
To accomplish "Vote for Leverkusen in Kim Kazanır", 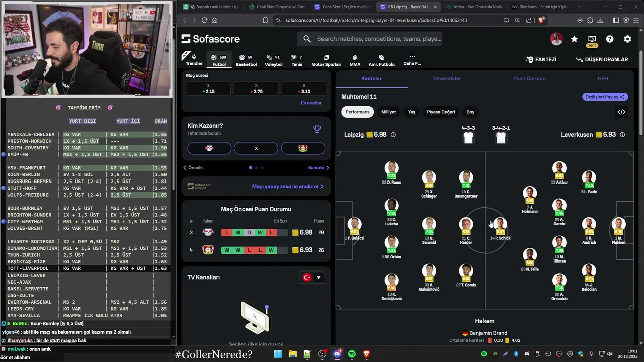I will 303,148.
